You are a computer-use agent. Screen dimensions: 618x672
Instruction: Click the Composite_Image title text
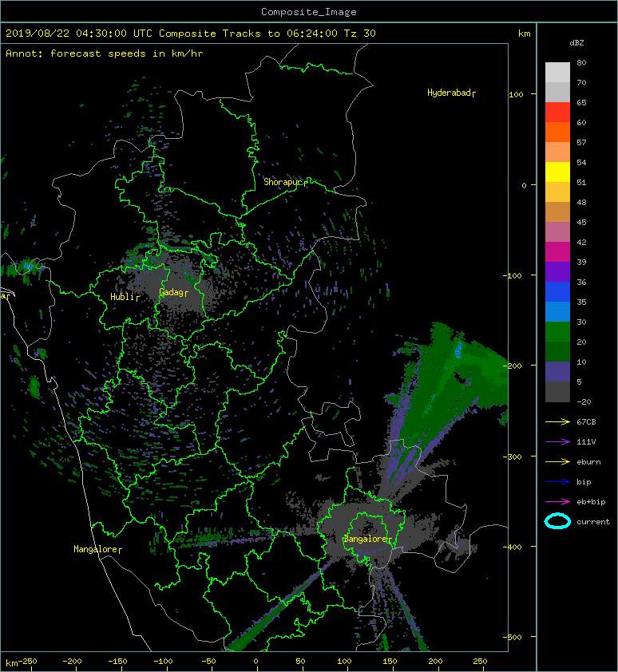tap(309, 12)
